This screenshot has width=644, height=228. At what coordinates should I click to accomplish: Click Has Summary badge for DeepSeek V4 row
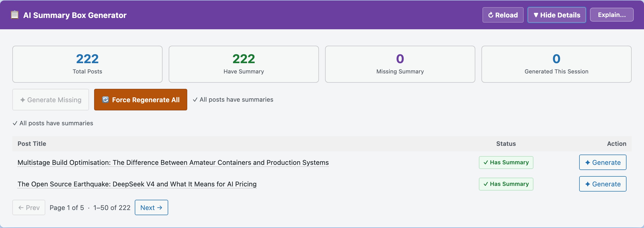tap(506, 184)
